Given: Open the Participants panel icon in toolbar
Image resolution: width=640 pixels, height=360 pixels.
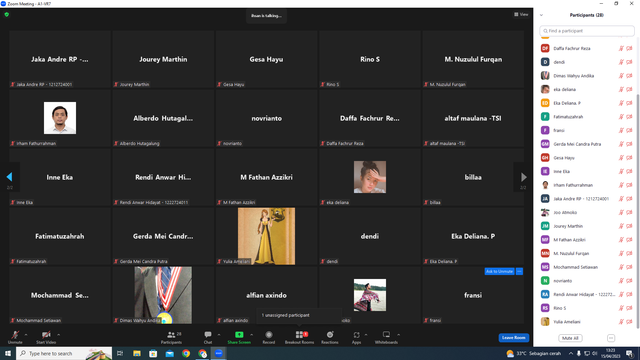Looking at the screenshot, I should click(171, 334).
